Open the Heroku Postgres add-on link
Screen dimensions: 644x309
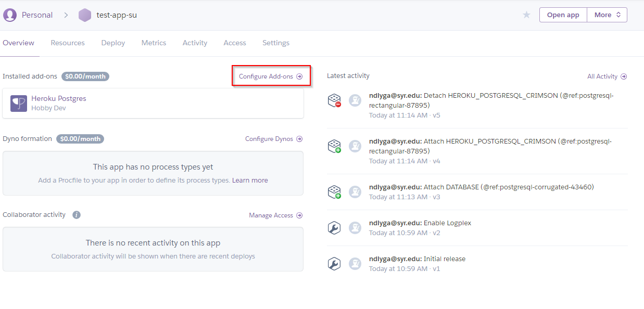pos(59,98)
